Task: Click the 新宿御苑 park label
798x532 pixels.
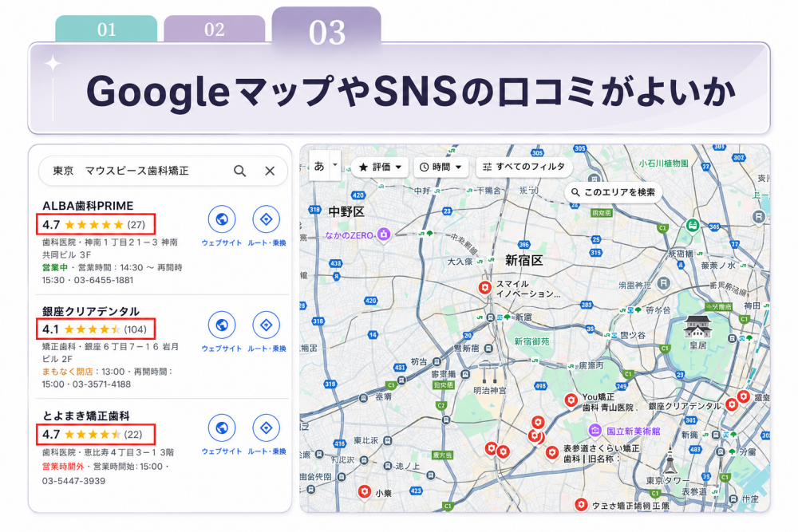Action: pos(531,342)
